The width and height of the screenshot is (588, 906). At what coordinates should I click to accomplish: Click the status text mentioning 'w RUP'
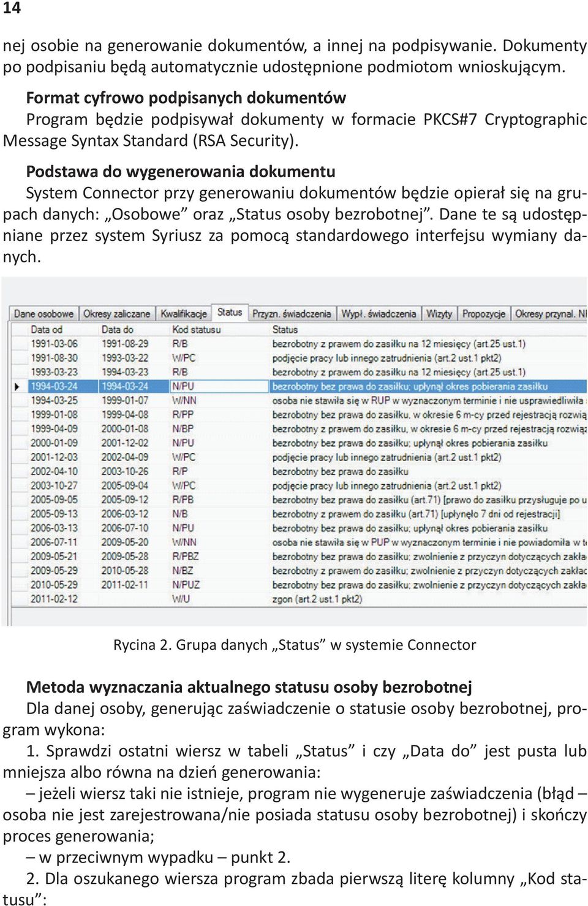[429, 400]
